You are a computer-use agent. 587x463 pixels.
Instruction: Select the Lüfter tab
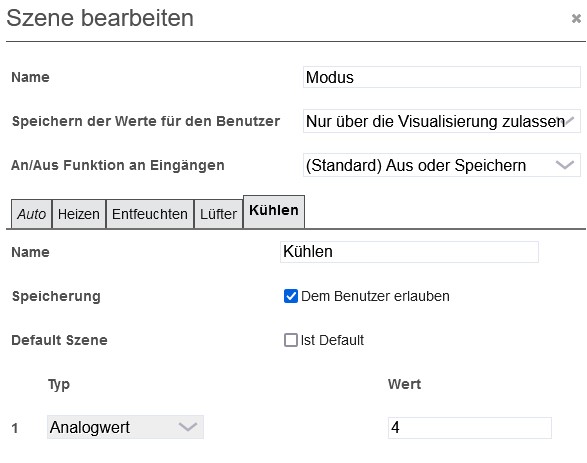[x=218, y=214]
